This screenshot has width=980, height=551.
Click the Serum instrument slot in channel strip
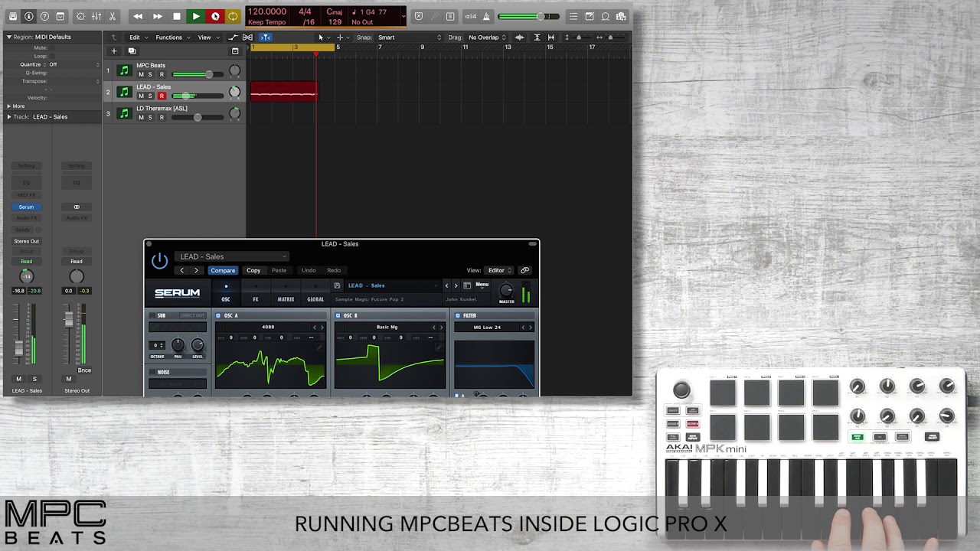[x=27, y=207]
